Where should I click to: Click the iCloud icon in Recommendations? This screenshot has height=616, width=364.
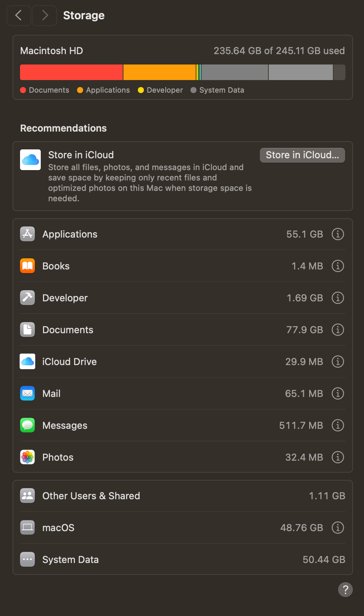pos(30,160)
